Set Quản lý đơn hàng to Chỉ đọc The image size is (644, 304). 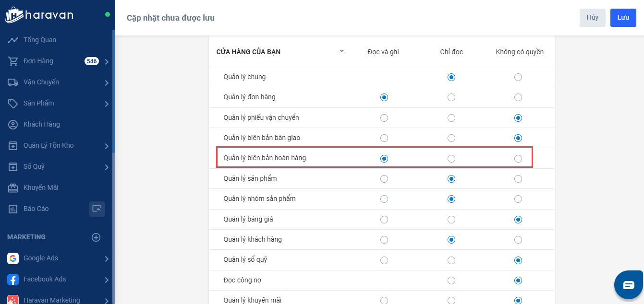[x=451, y=97]
